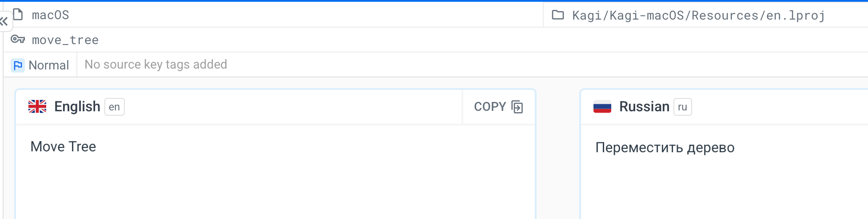The image size is (868, 219).
Task: Click the 'No source key tags added' field
Action: coord(155,65)
